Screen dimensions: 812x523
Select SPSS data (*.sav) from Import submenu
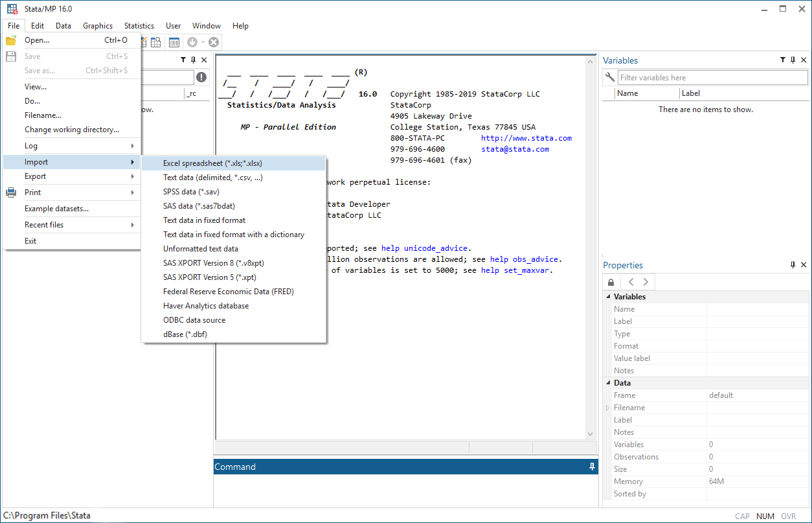coord(192,191)
